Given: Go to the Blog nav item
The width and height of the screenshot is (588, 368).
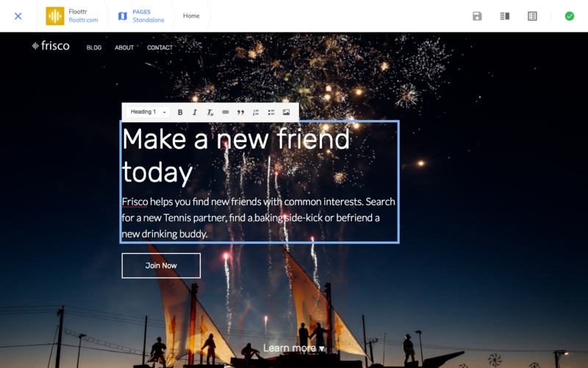Looking at the screenshot, I should coord(94,48).
